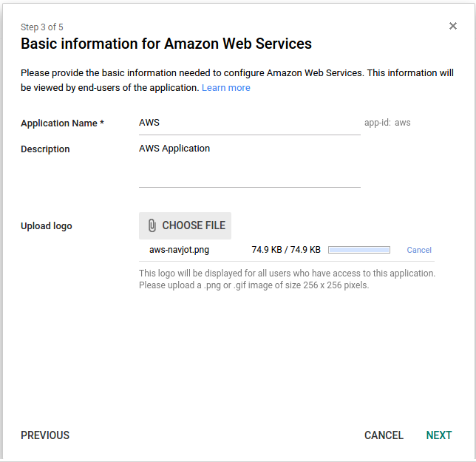Click the Step 3 of 5 indicator
The image size is (476, 462).
pos(42,27)
